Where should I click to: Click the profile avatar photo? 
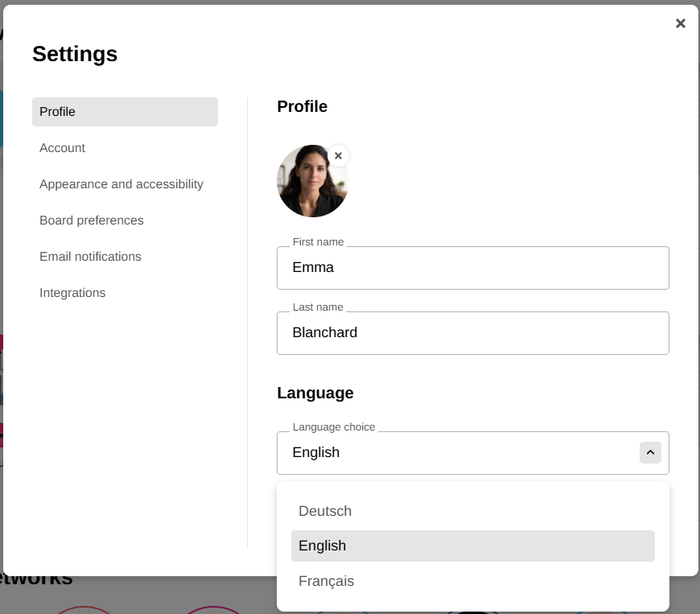pos(311,182)
